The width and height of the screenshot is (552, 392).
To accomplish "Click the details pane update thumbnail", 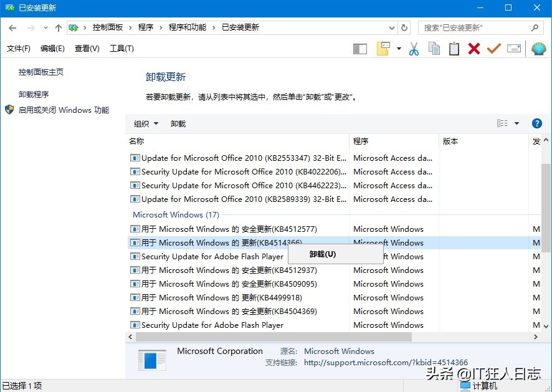I will pyautogui.click(x=152, y=360).
